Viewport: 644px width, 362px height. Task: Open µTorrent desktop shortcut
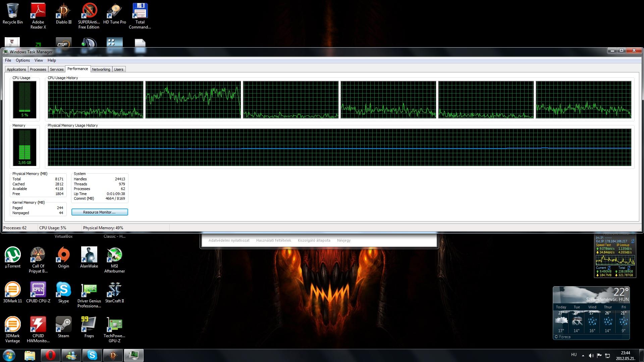point(13,258)
